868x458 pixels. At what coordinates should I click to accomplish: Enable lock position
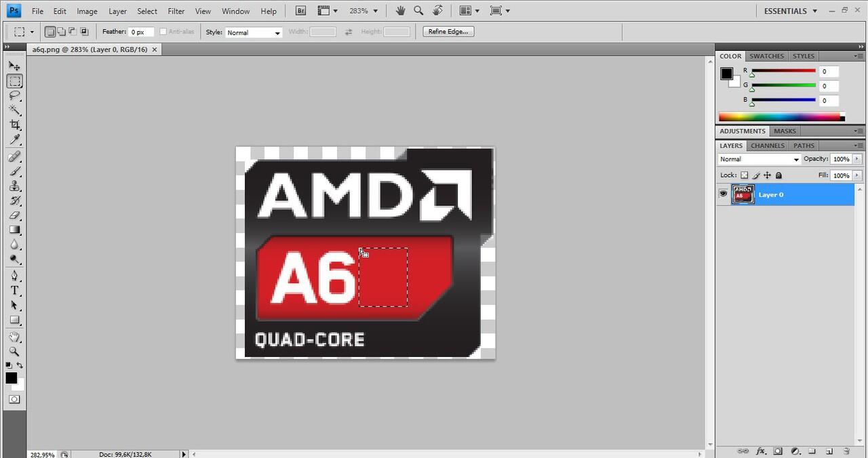pos(768,175)
